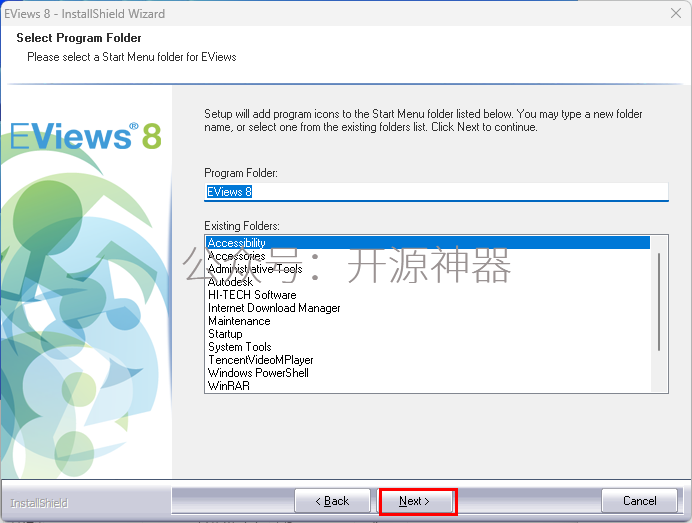692x523 pixels.
Task: Choose Administrative Tools folder
Action: [x=254, y=269]
